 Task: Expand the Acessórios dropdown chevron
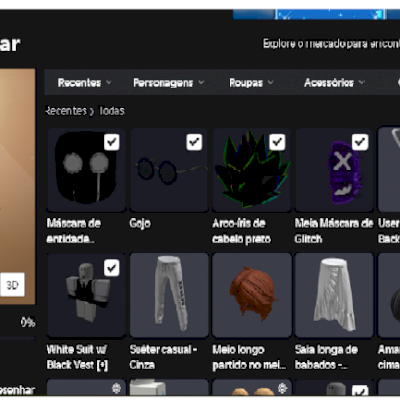click(x=362, y=82)
